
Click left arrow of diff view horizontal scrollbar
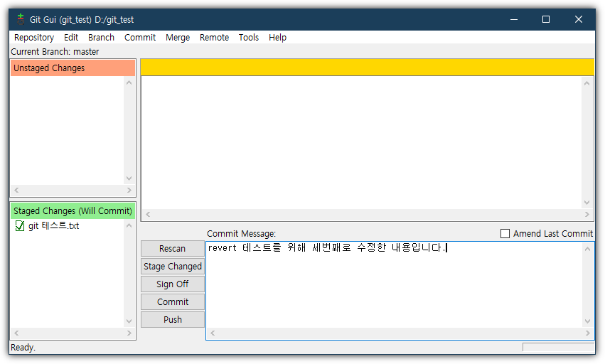click(x=148, y=214)
